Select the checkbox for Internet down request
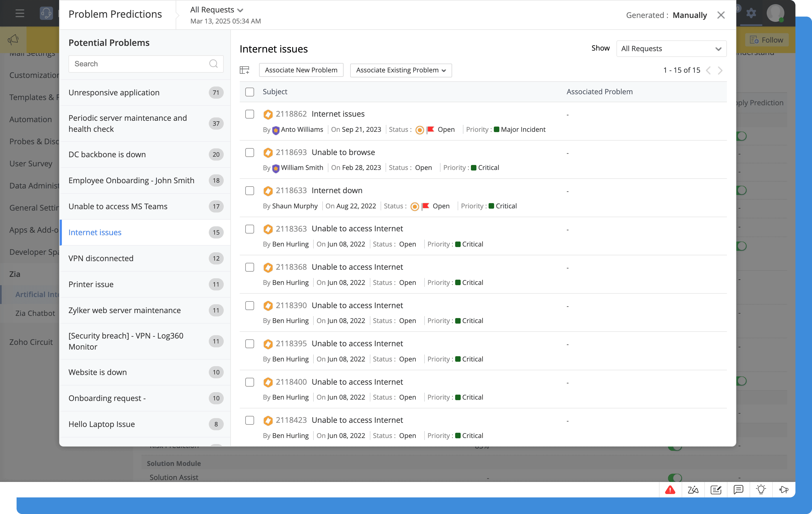Screen dimensions: 812x514 (249, 191)
